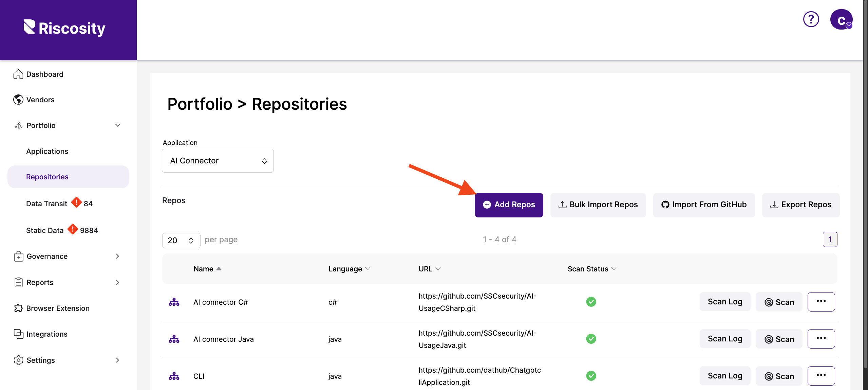Click the AI-UsageCSharp.git URL
This screenshot has width=868, height=390.
coord(477,302)
